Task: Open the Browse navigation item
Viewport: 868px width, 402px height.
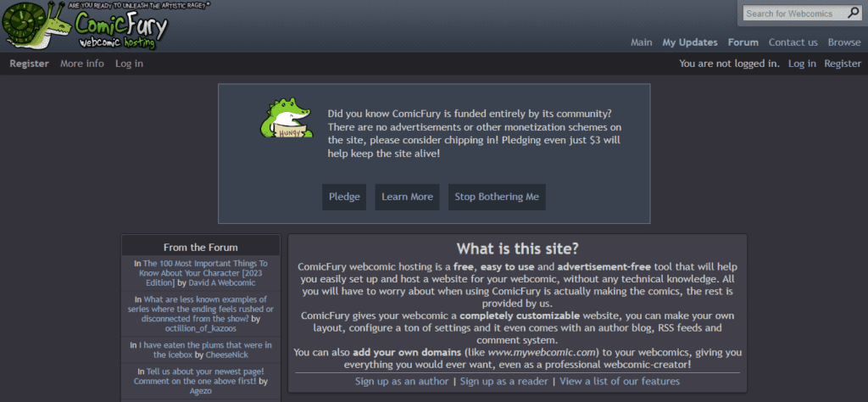Action: tap(844, 42)
